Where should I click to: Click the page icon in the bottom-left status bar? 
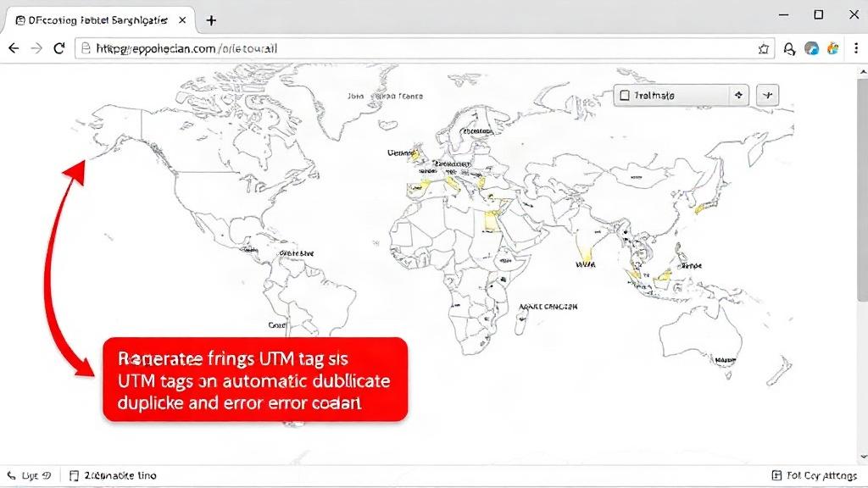tap(75, 475)
